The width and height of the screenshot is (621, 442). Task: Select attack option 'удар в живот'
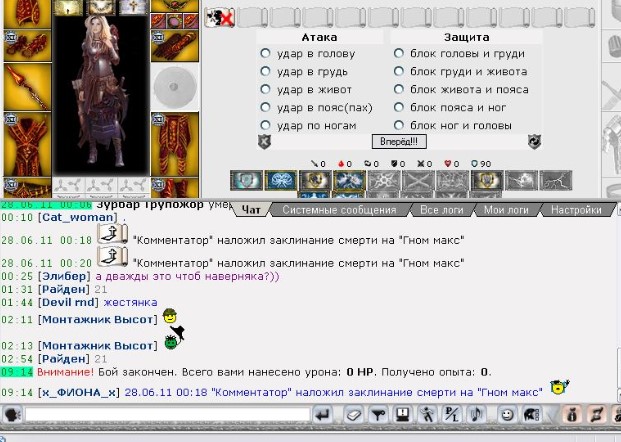click(x=265, y=90)
